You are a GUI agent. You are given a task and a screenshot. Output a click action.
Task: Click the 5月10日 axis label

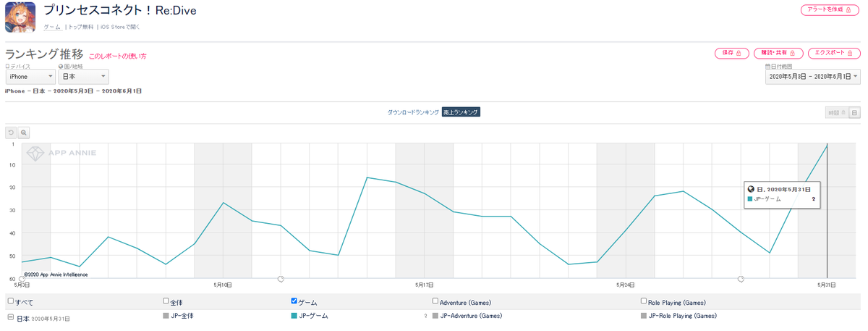pos(223,285)
